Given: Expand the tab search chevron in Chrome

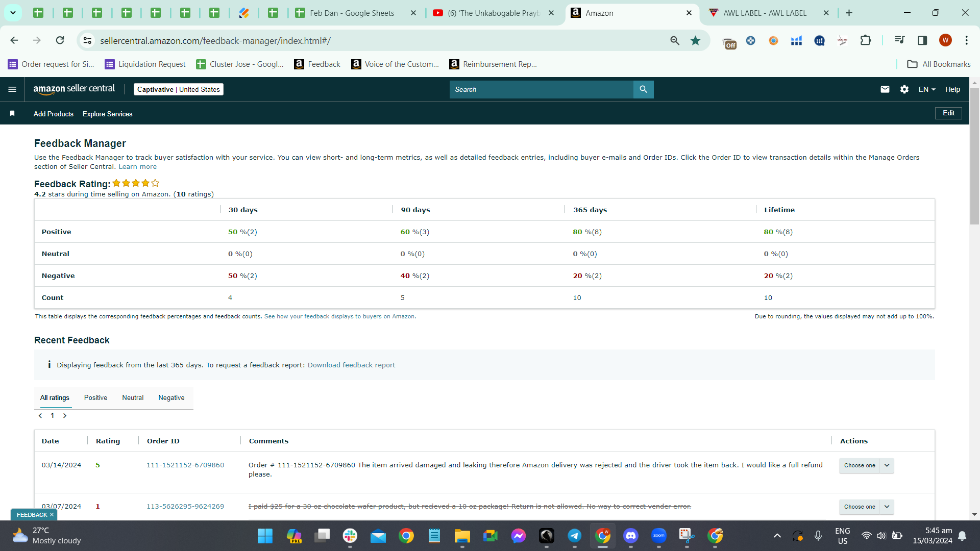Looking at the screenshot, I should 13,13.
